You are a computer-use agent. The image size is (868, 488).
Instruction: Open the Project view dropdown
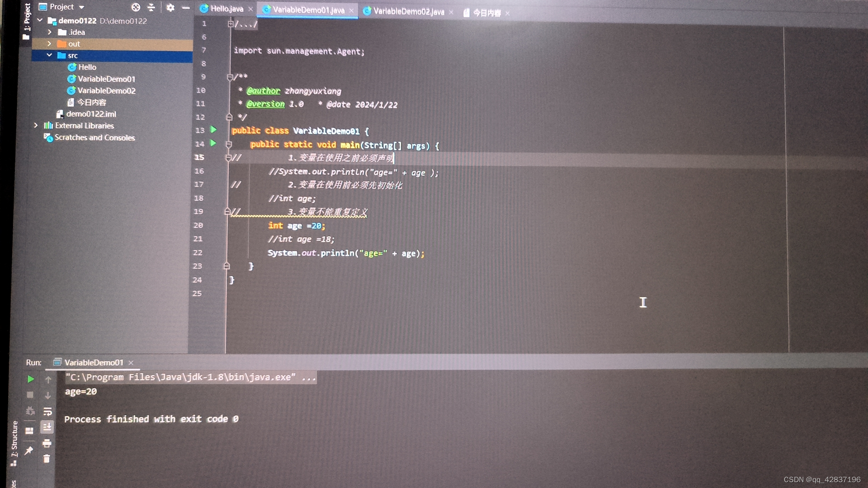pos(81,7)
